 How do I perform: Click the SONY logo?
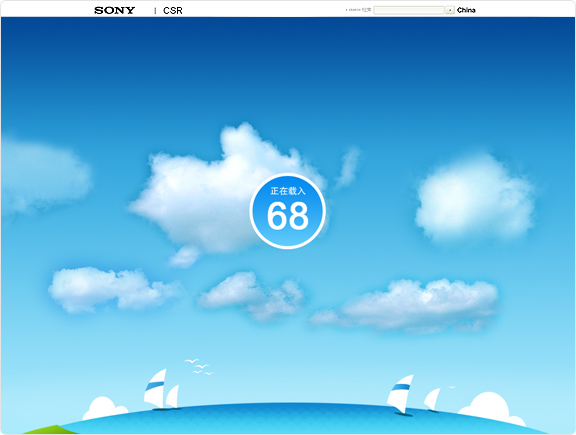pyautogui.click(x=115, y=10)
